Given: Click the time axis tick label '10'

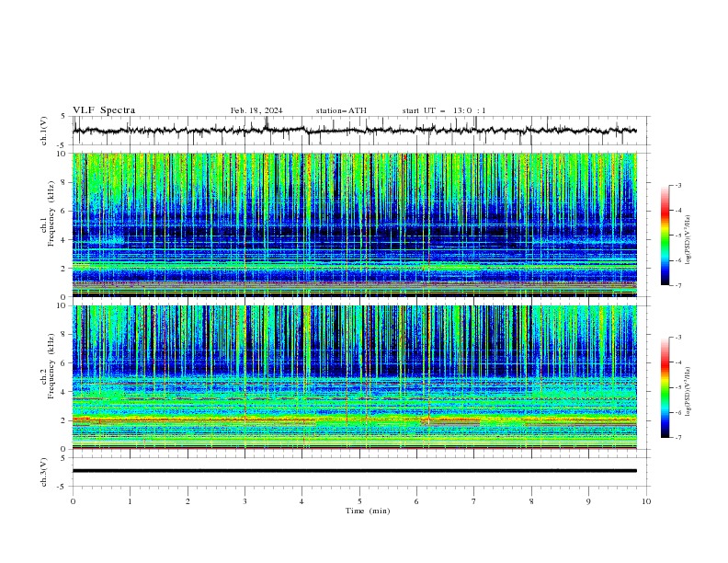Looking at the screenshot, I should 646,501.
